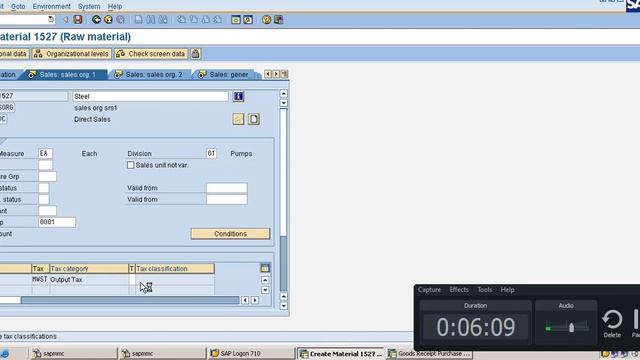Click the tax table scroll down arrow
Screen dimensions: 640x360
tap(265, 290)
